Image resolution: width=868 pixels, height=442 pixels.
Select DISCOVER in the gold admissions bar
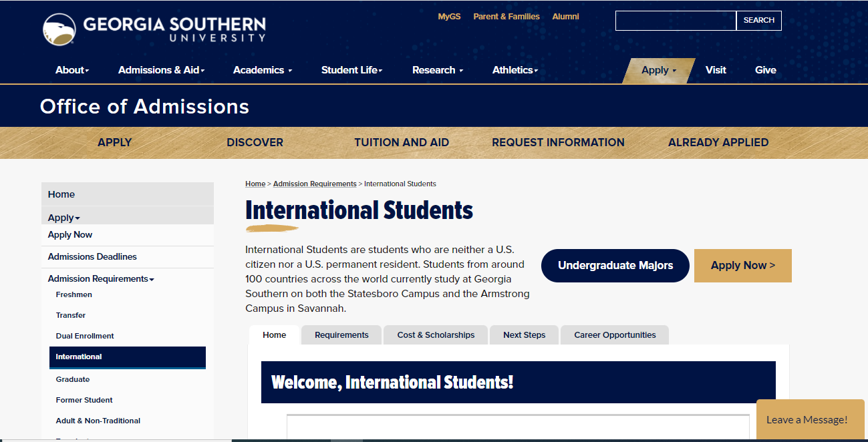click(255, 142)
